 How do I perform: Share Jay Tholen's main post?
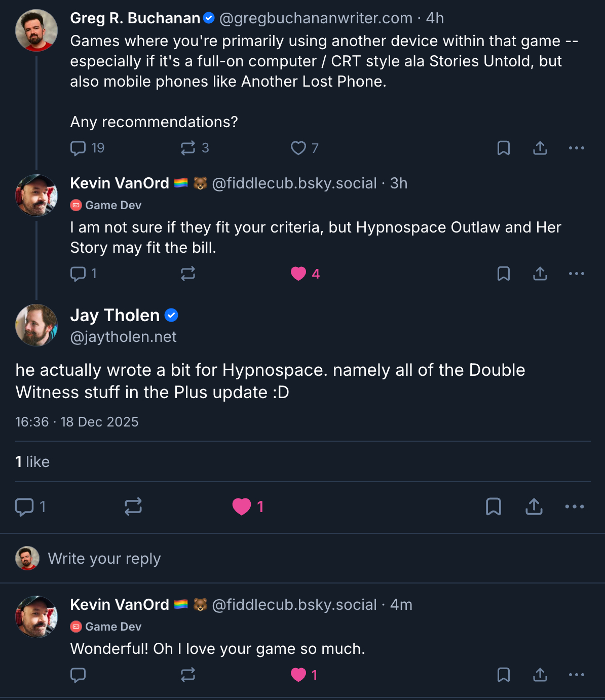pos(534,507)
